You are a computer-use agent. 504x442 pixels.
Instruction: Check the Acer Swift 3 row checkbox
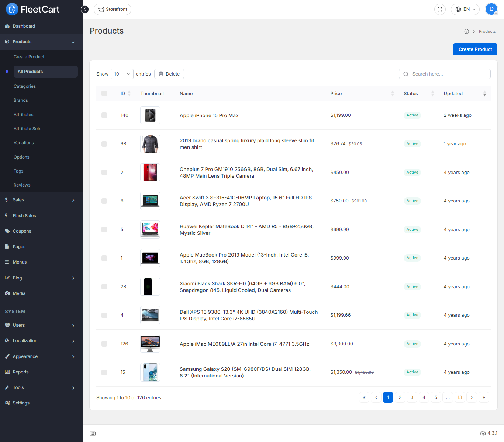tap(104, 201)
